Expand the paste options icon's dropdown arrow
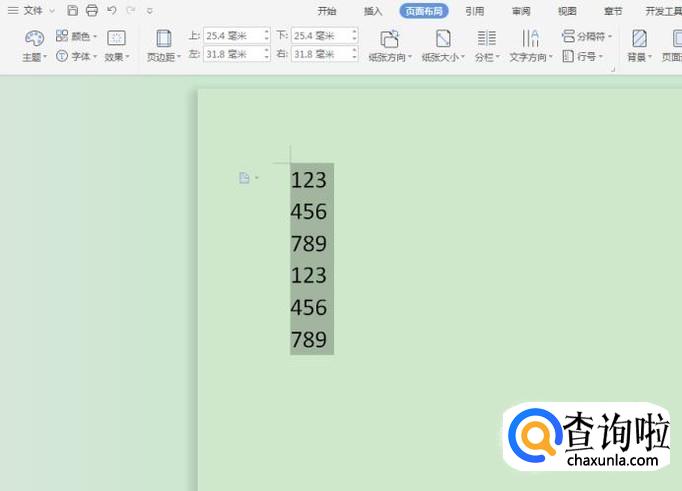 point(257,178)
